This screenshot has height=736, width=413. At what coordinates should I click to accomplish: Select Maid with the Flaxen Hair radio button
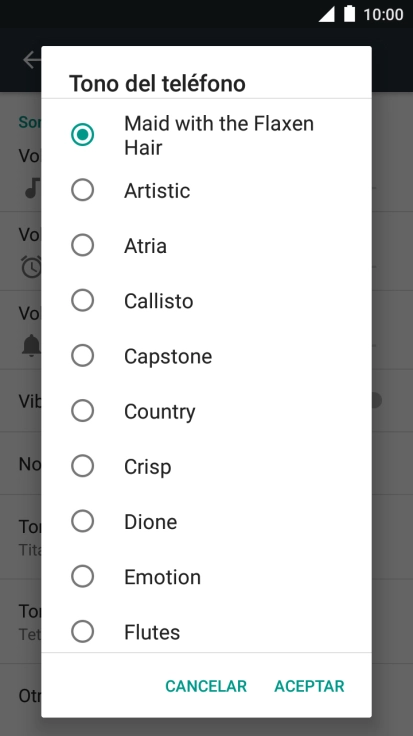click(x=83, y=135)
